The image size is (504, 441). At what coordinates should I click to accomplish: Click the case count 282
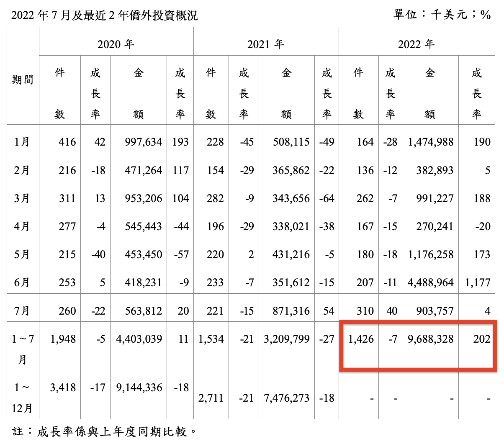coord(215,198)
